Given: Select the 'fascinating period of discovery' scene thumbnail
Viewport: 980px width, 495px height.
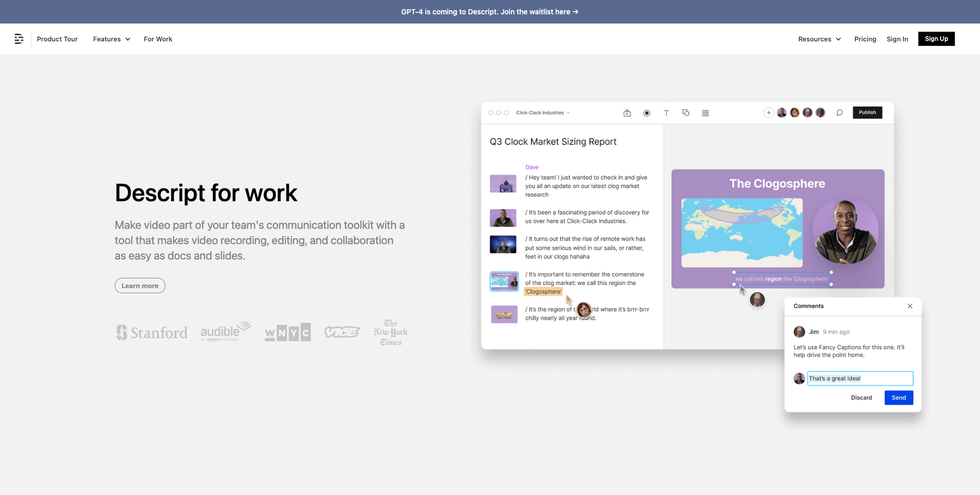Looking at the screenshot, I should click(503, 218).
